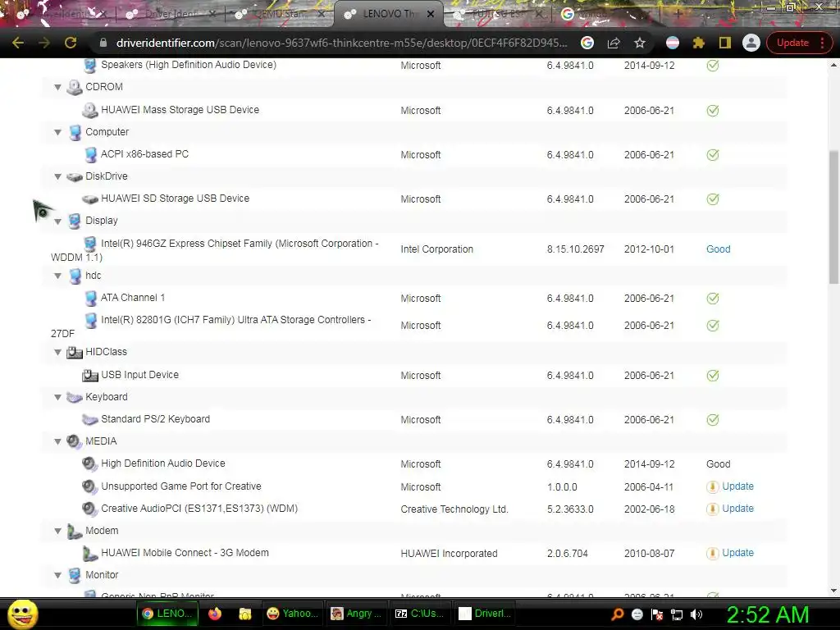Click the warning icon beside HUAWEI modem Update
Screen dimensions: 840x630
(x=713, y=554)
